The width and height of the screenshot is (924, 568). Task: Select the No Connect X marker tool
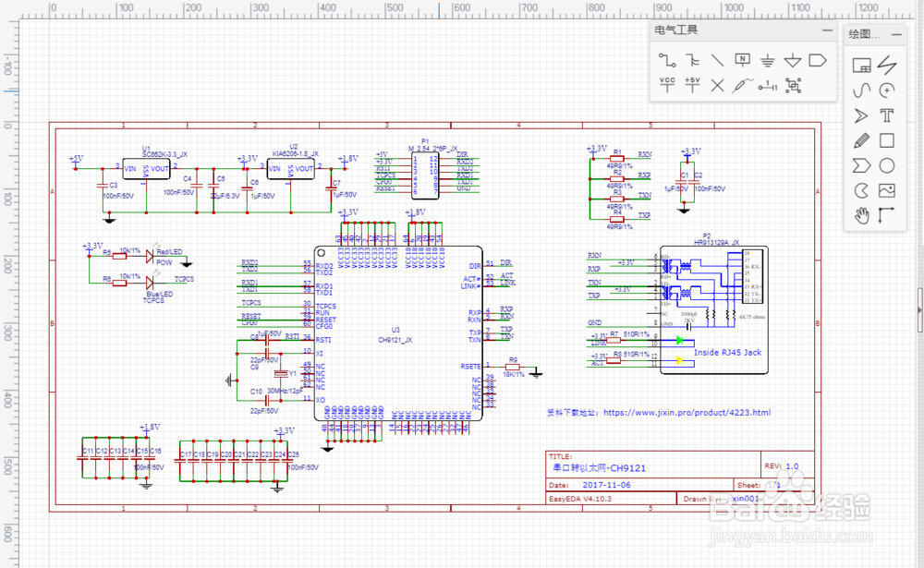pyautogui.click(x=717, y=86)
